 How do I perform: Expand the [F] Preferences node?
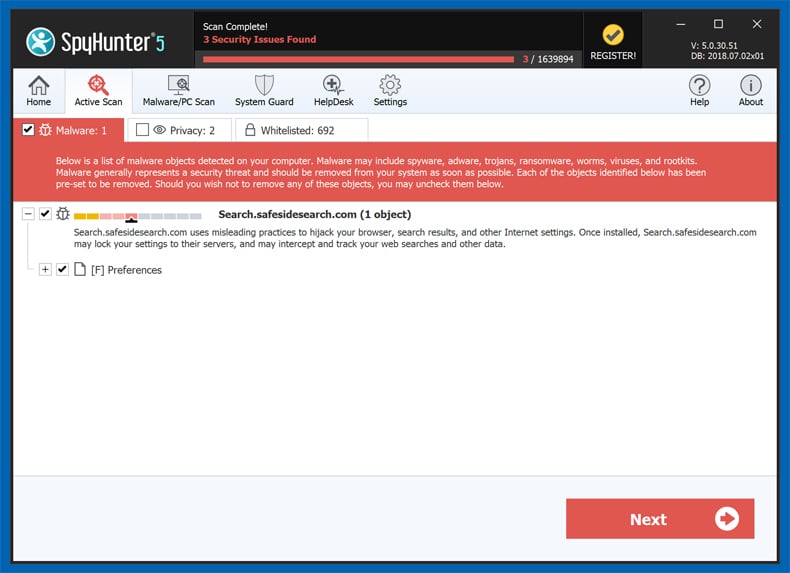(x=45, y=269)
